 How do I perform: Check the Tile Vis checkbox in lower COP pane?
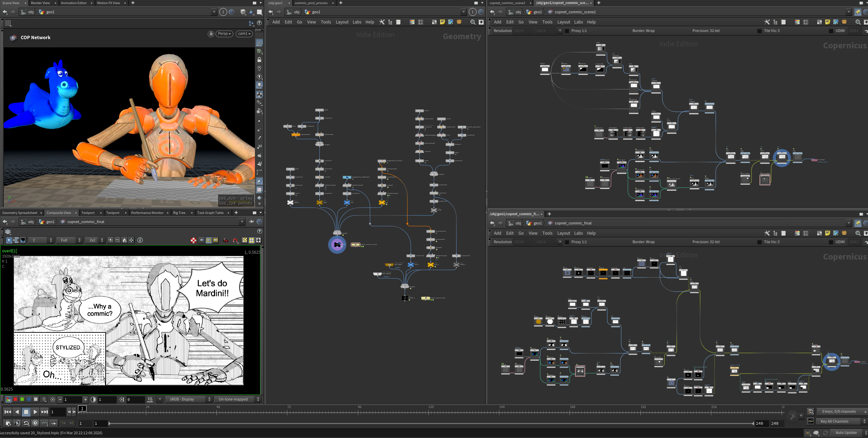click(x=759, y=242)
